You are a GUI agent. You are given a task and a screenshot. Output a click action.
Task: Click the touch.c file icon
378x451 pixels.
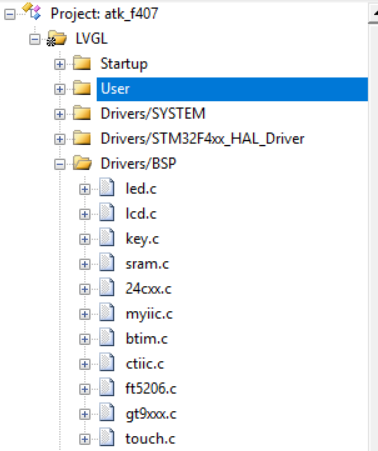(107, 437)
